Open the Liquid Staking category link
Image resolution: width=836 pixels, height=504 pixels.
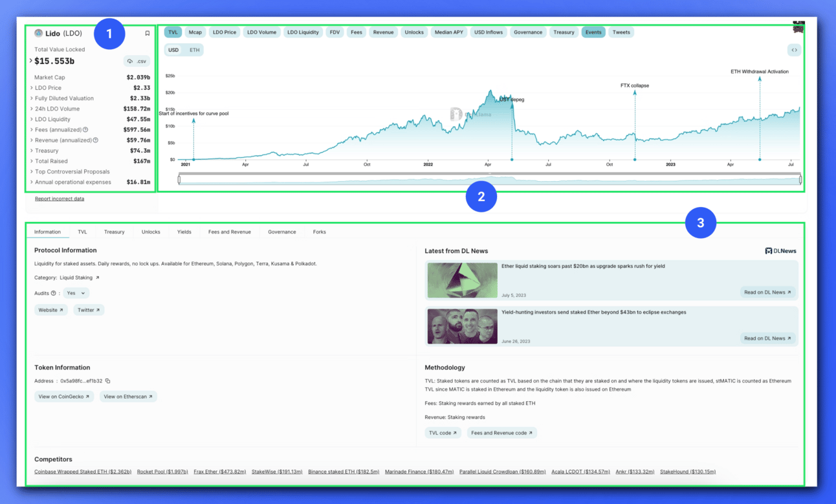(80, 278)
